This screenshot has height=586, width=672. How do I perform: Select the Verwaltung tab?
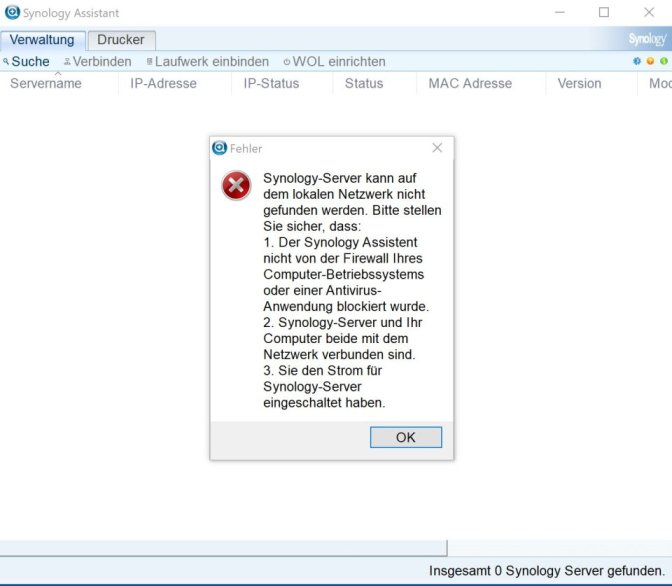42,40
